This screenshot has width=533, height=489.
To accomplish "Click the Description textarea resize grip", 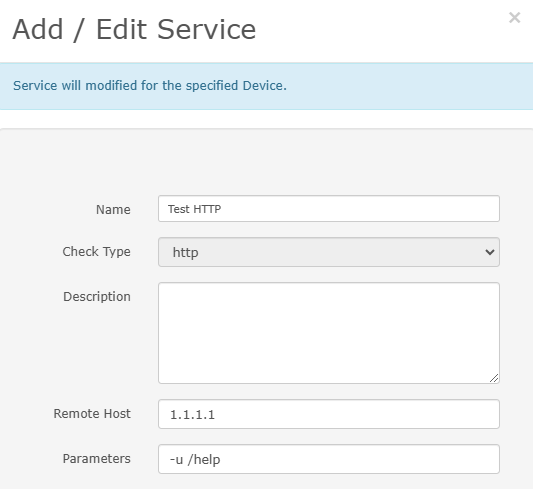I will tap(494, 378).
